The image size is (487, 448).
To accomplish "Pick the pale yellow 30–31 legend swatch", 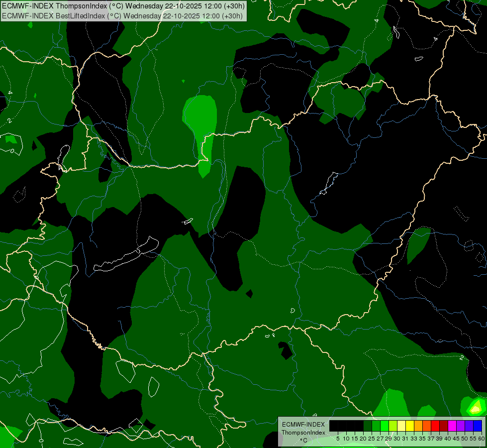I will point(401,426).
